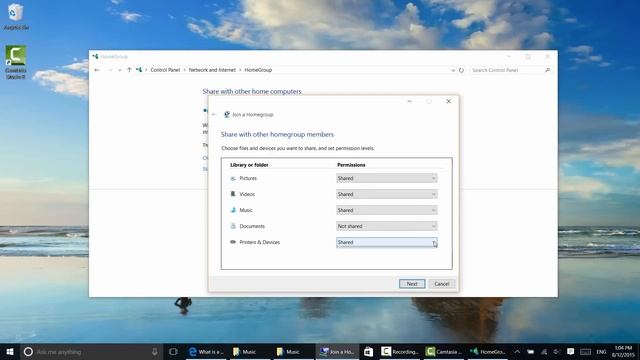Click the Music library icon
This screenshot has height=360, width=640.
point(233,210)
